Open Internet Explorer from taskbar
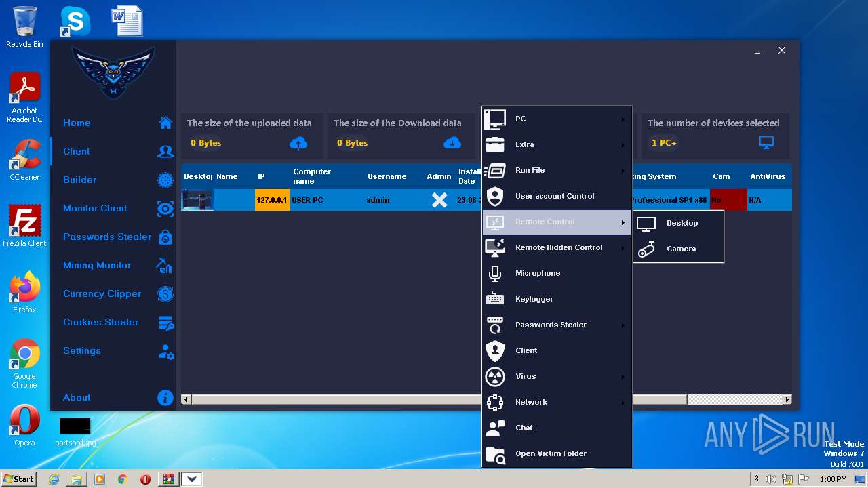This screenshot has height=488, width=868. click(x=54, y=479)
